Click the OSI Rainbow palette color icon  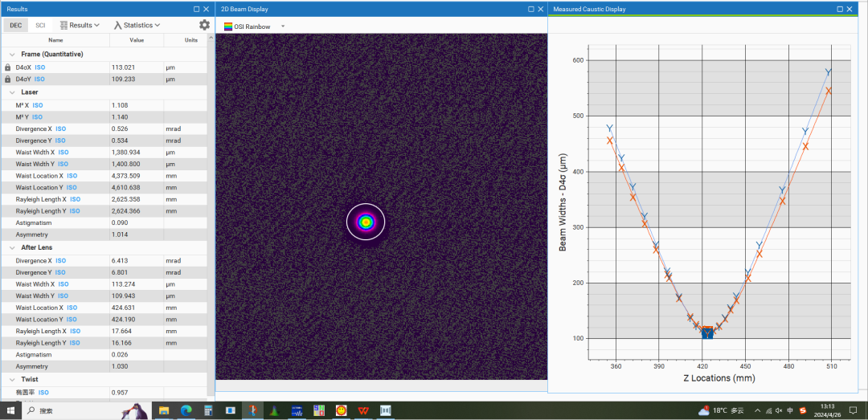[x=228, y=26]
